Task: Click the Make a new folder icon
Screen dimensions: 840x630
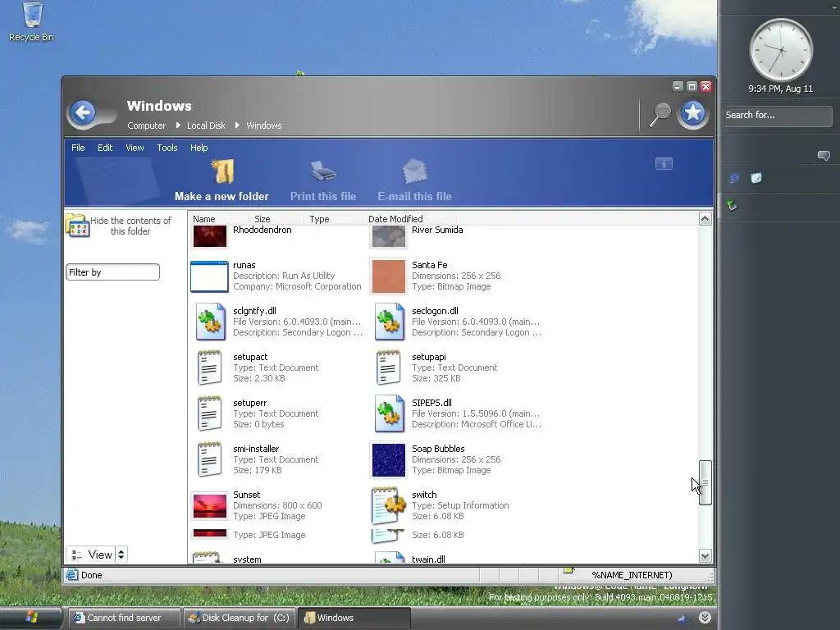Action: (x=222, y=171)
